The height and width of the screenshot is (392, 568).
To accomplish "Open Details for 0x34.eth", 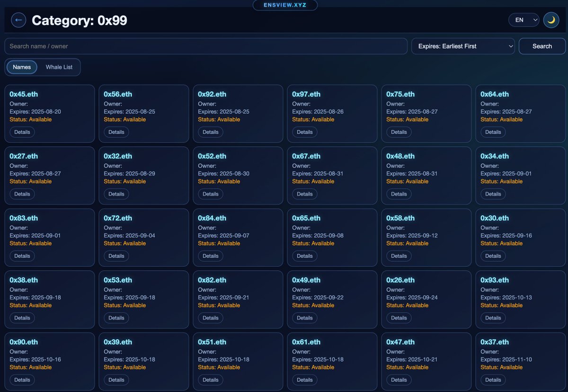I will click(x=493, y=194).
